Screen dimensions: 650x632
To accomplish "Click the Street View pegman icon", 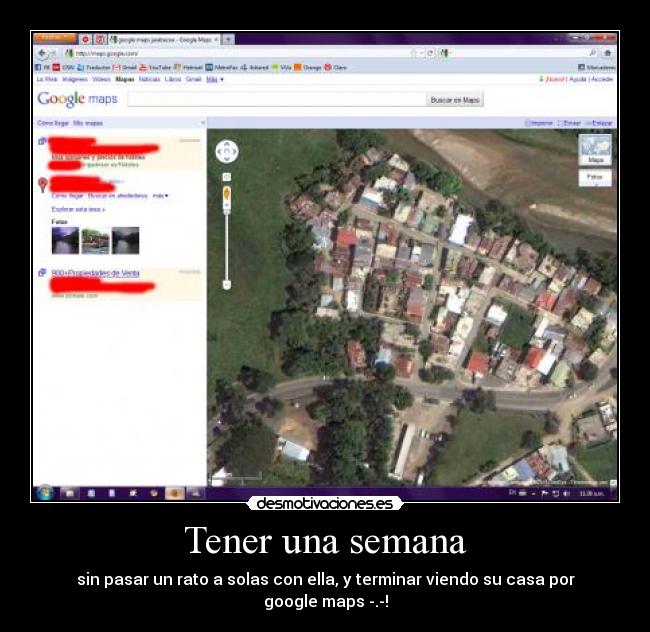I will click(227, 195).
